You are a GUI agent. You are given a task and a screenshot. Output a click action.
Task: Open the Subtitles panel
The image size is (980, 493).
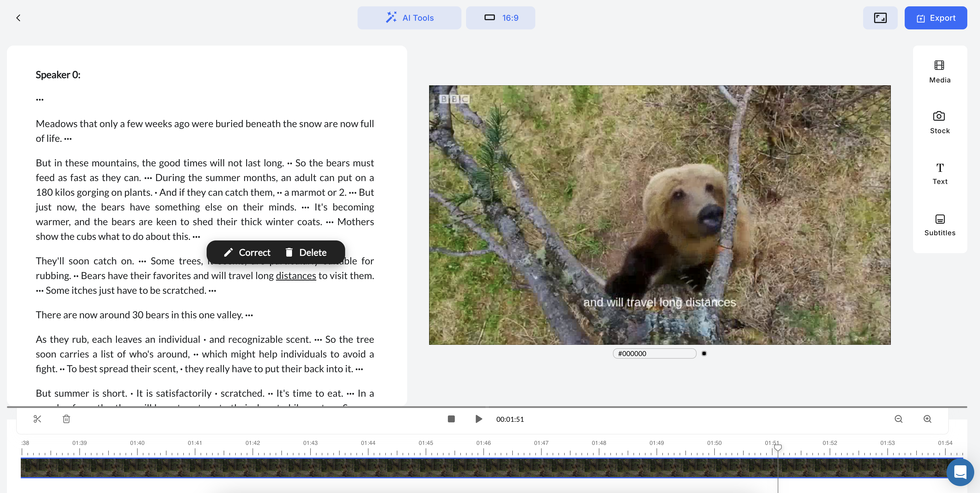click(939, 225)
